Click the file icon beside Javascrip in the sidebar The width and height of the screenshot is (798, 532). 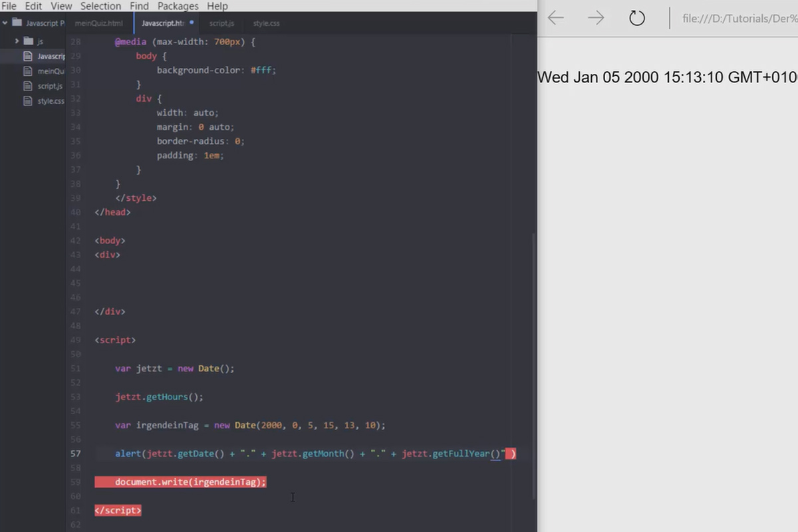pos(28,57)
